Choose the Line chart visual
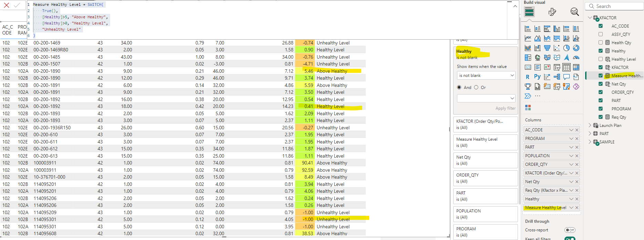The height and width of the screenshot is (240, 644). click(x=528, y=38)
